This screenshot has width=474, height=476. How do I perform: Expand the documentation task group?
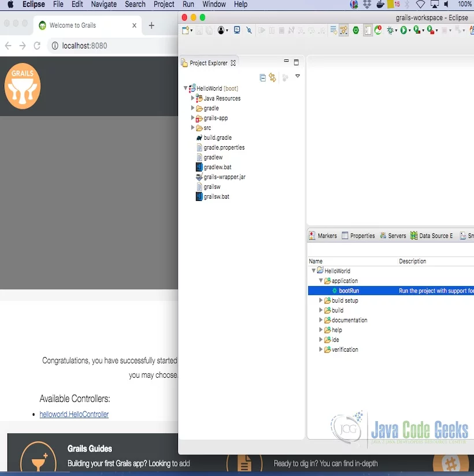coord(321,319)
